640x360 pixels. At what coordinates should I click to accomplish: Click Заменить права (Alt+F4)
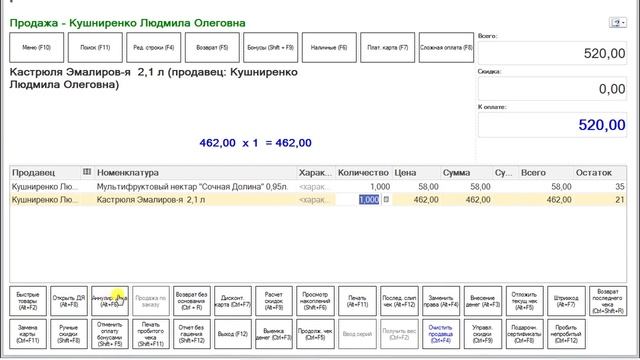pyautogui.click(x=441, y=301)
